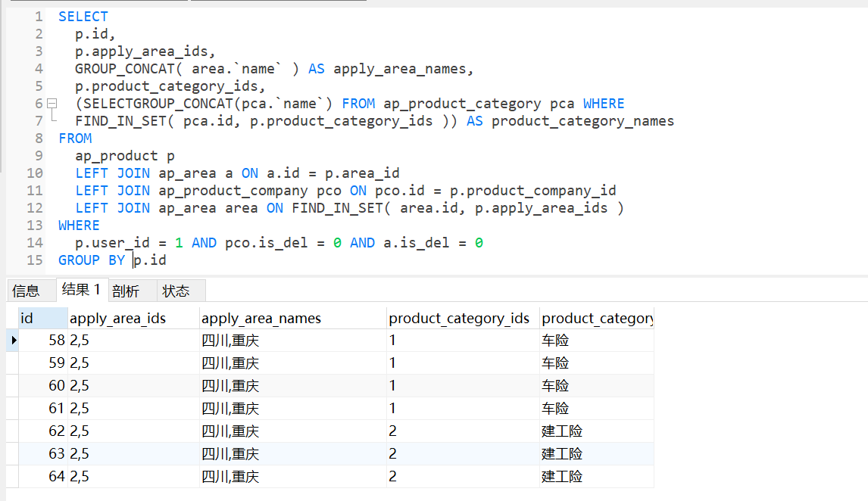Click the current row arrow indicator beside id 58

coord(13,341)
